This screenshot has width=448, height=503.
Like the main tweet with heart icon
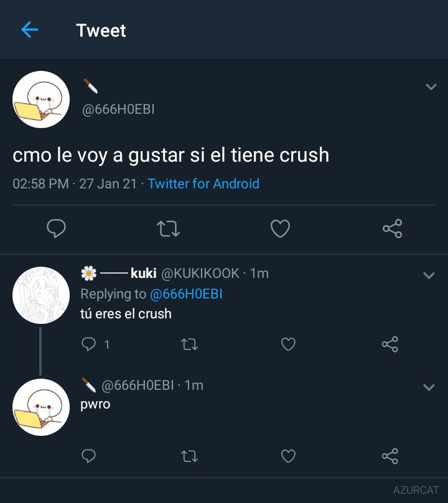coord(280,228)
